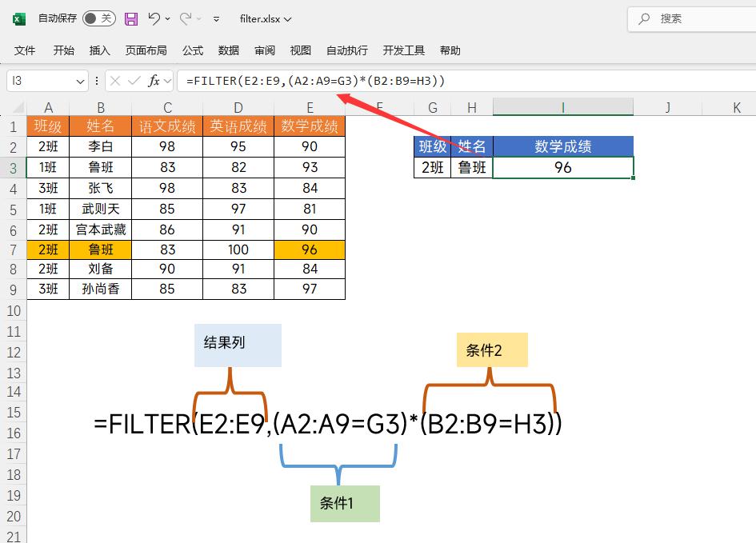Click result cell I3 showing 96
The width and height of the screenshot is (756, 543).
(562, 168)
